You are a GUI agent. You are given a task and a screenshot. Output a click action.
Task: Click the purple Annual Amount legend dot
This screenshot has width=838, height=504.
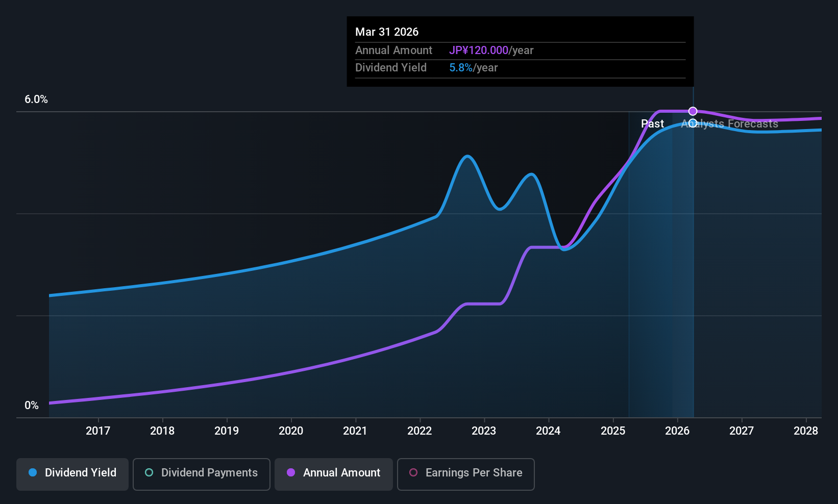[x=291, y=473]
